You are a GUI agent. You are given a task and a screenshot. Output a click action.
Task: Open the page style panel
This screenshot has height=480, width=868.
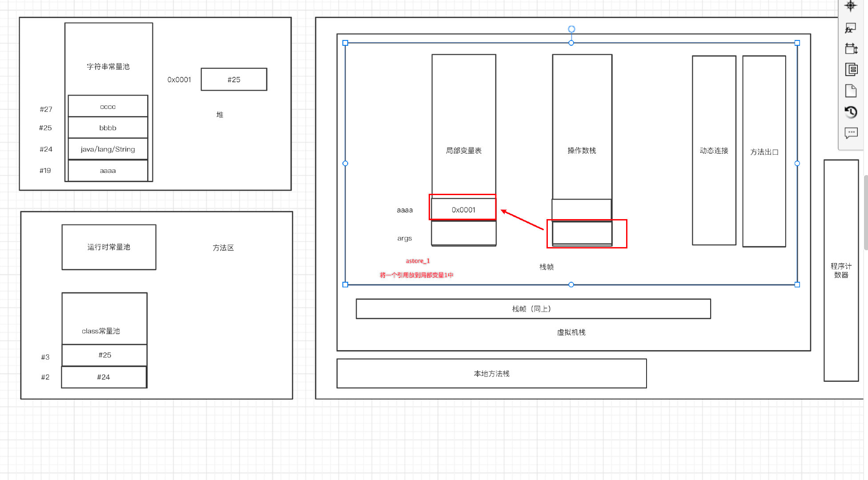(x=851, y=91)
